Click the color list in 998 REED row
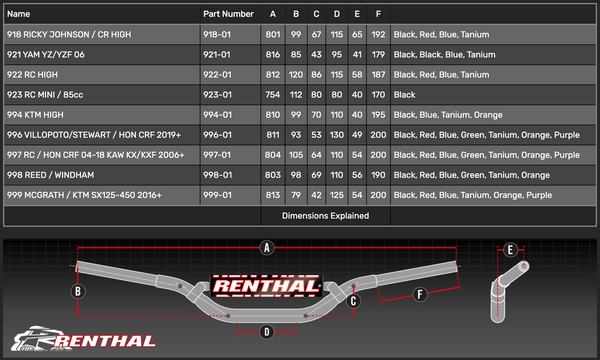Screen dimensions: 600x360 click(471, 175)
